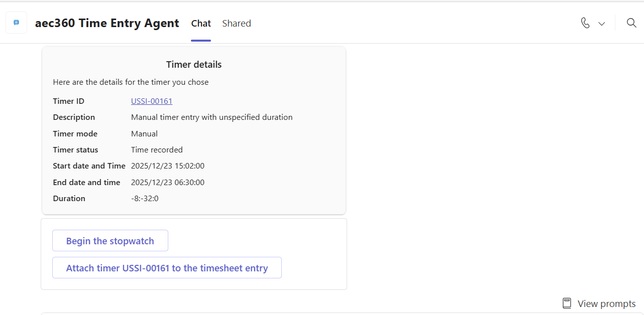Image resolution: width=644 pixels, height=315 pixels.
Task: Switch to the Chat tab
Action: (201, 24)
